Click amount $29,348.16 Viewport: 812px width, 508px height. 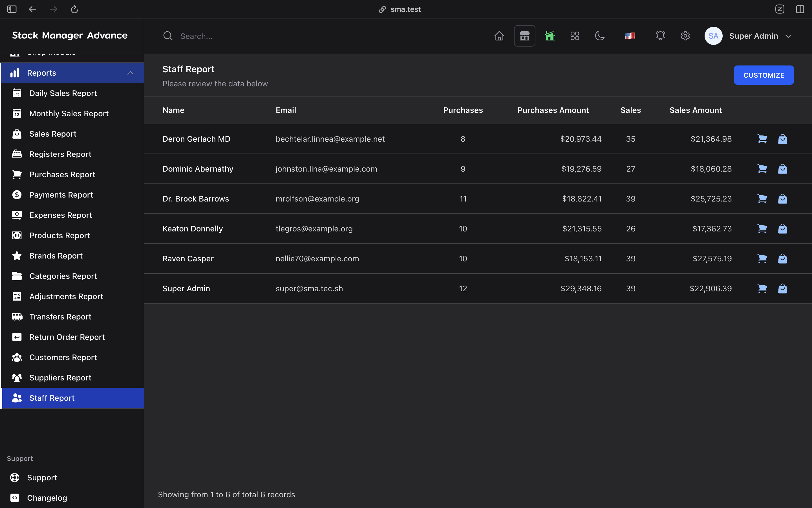(581, 289)
